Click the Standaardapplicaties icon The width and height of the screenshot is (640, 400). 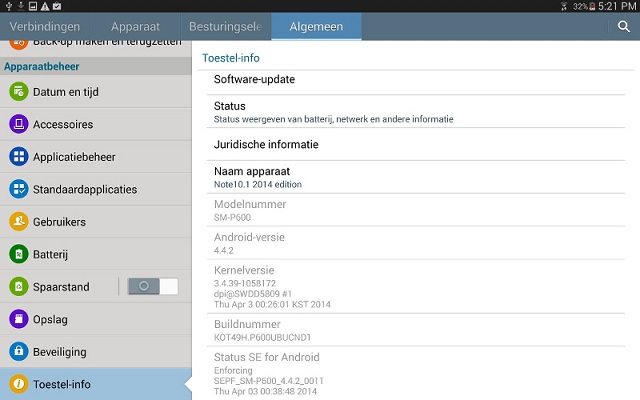(19, 189)
